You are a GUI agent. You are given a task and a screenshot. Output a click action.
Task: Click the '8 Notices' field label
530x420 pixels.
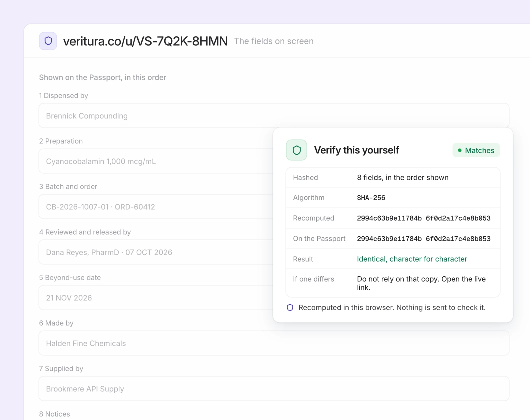click(x=54, y=414)
